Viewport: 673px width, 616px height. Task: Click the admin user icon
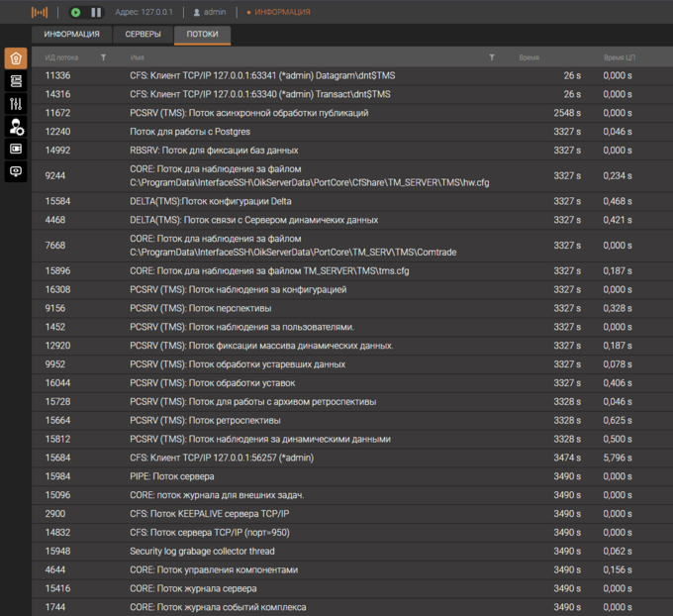(x=196, y=12)
